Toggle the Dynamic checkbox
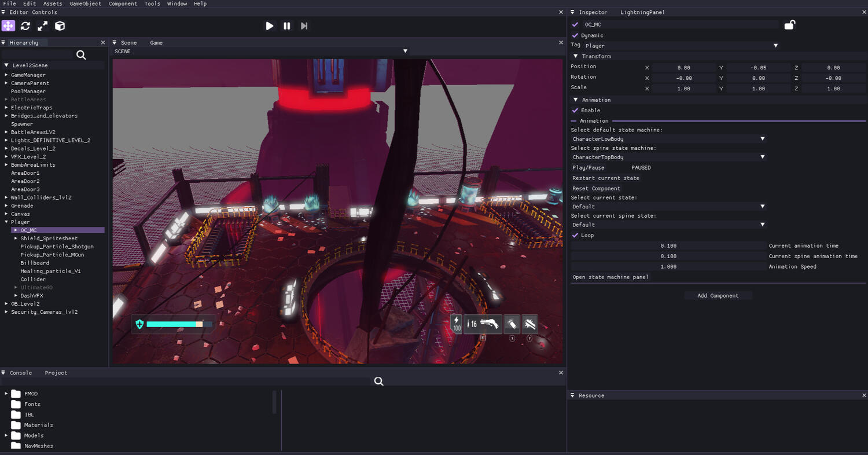 (x=575, y=35)
